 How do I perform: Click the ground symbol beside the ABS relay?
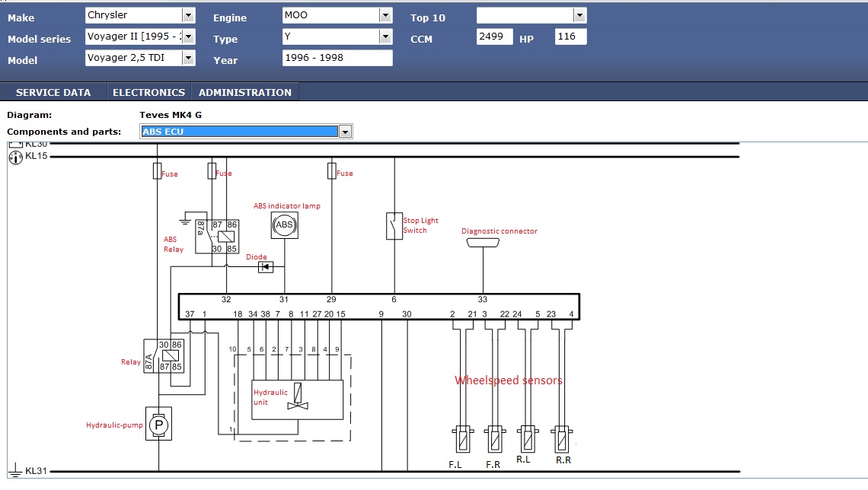tap(185, 221)
